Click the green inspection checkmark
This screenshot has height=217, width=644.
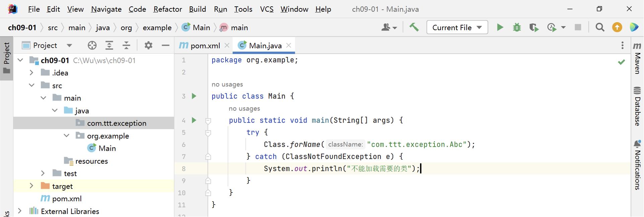[x=622, y=62]
